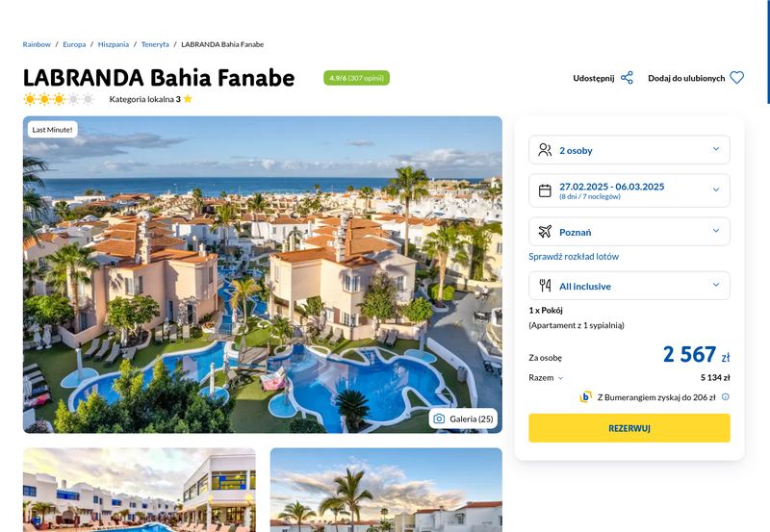Expand the 2 osoby guests dropdown
Image resolution: width=770 pixels, height=532 pixels.
pos(629,150)
